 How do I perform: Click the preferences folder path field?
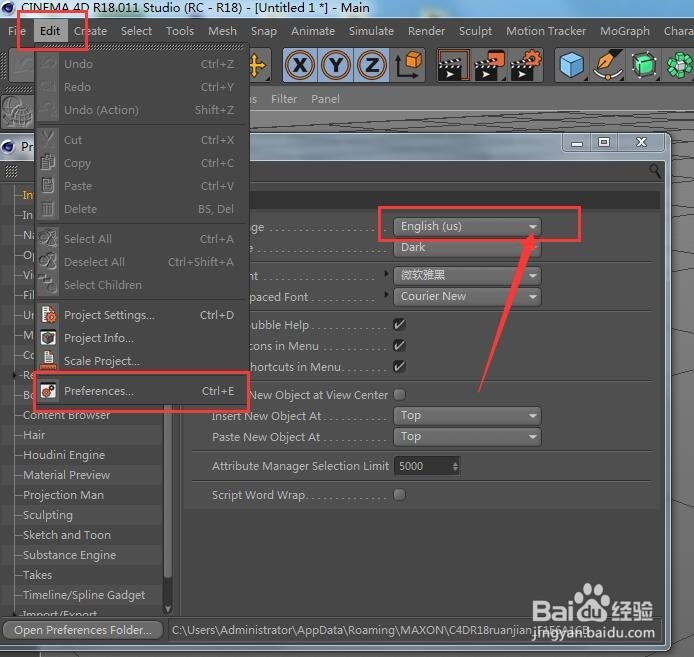click(415, 630)
